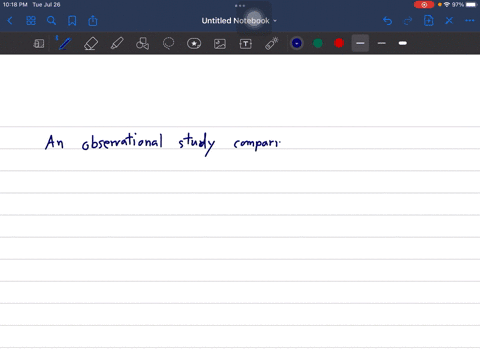480x360 pixels.
Task: Select the Shapes tool
Action: click(x=142, y=43)
